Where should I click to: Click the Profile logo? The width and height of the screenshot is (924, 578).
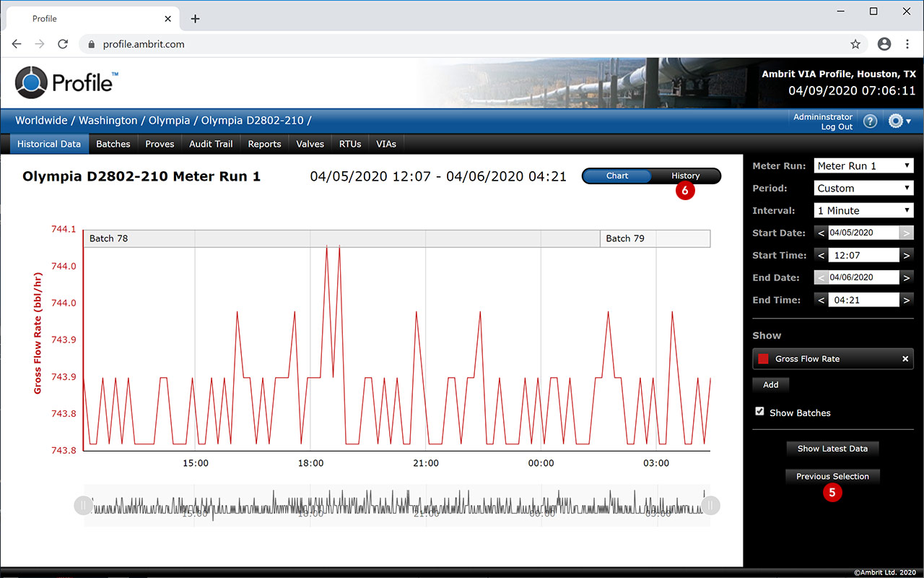65,82
